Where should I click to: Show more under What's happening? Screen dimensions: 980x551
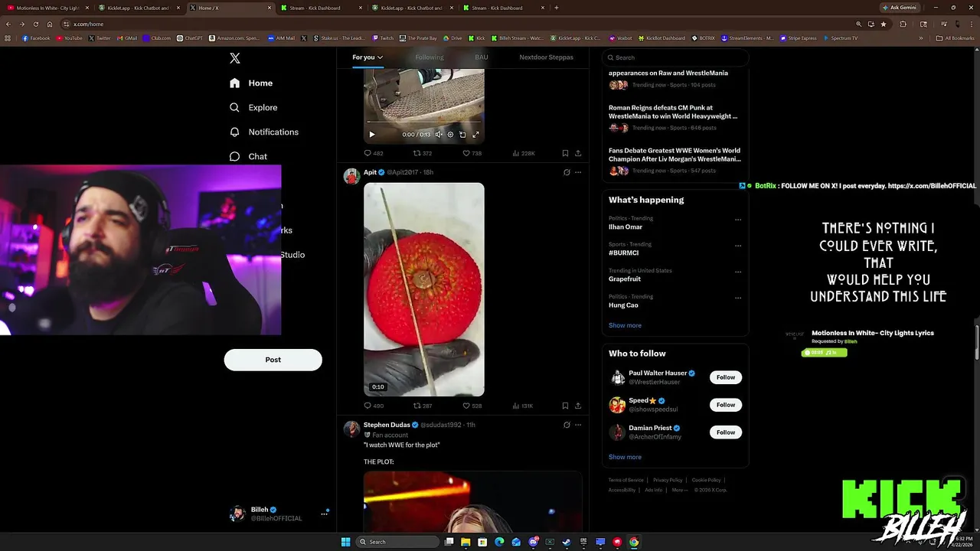tap(625, 325)
